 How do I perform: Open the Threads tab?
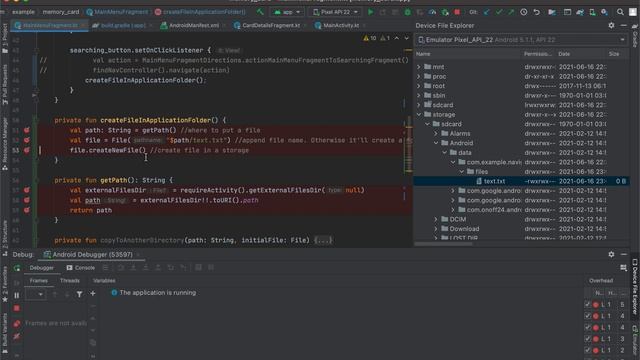(70, 281)
